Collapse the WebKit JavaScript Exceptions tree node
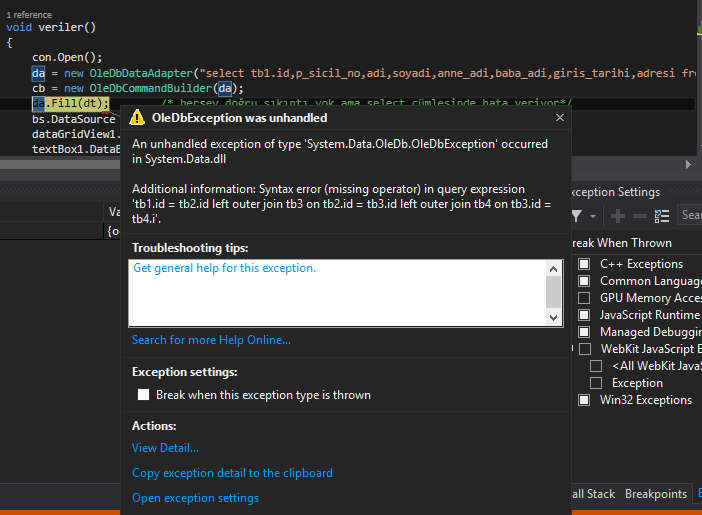The width and height of the screenshot is (702, 515). (x=573, y=348)
